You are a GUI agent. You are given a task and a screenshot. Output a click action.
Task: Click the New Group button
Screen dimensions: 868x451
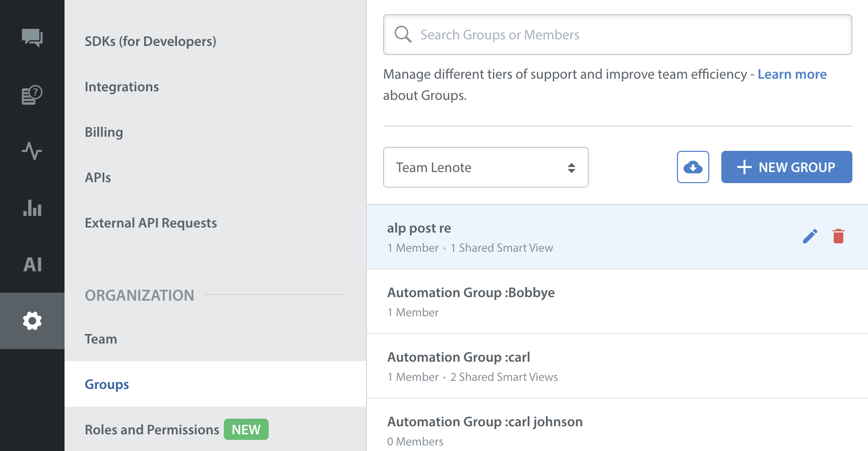coord(786,167)
